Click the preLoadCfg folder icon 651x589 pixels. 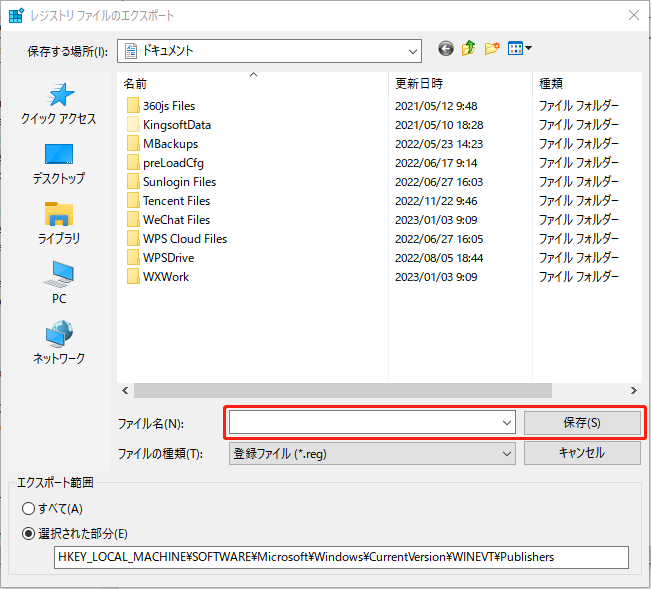click(133, 163)
